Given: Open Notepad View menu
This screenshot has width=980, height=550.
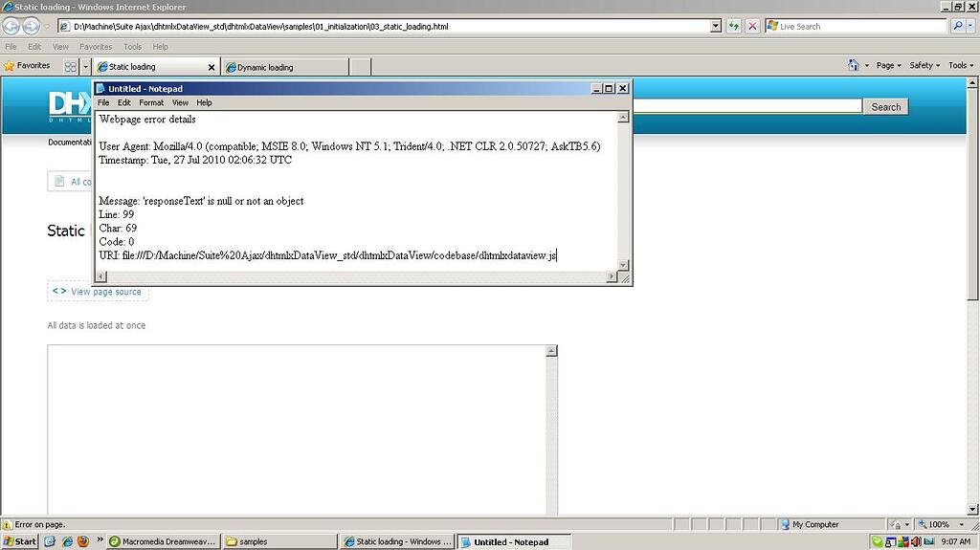Looking at the screenshot, I should (180, 102).
